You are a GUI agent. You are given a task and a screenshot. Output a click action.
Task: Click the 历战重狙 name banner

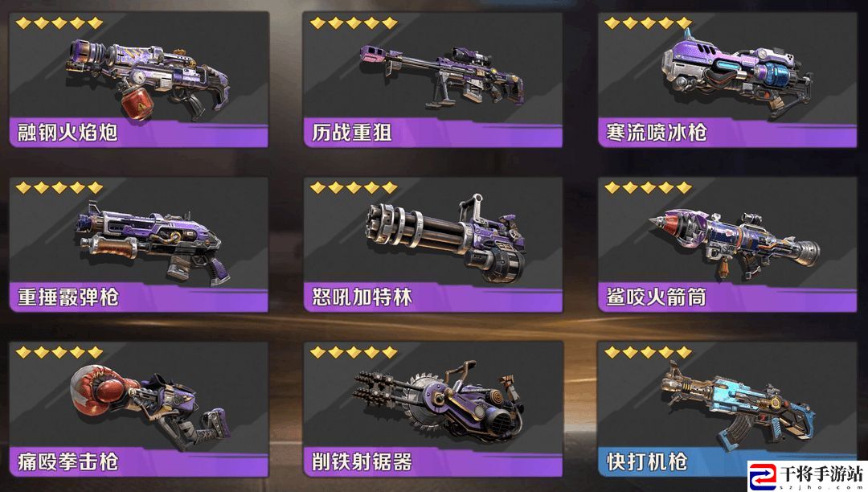433,133
